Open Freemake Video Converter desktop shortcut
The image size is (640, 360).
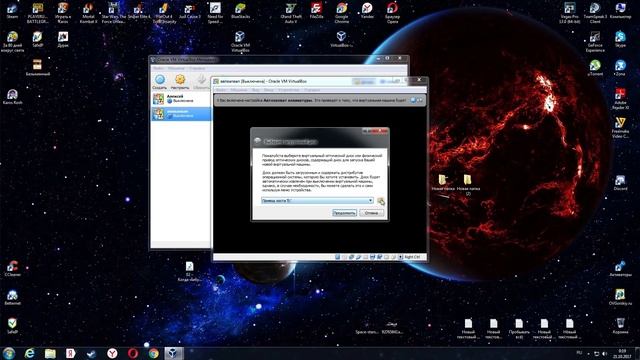coord(620,127)
